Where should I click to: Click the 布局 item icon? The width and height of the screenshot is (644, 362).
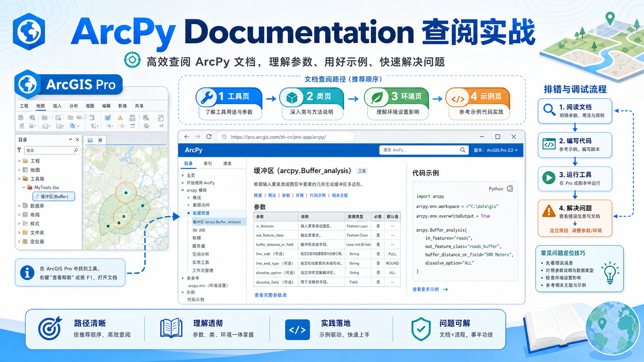coord(25,215)
